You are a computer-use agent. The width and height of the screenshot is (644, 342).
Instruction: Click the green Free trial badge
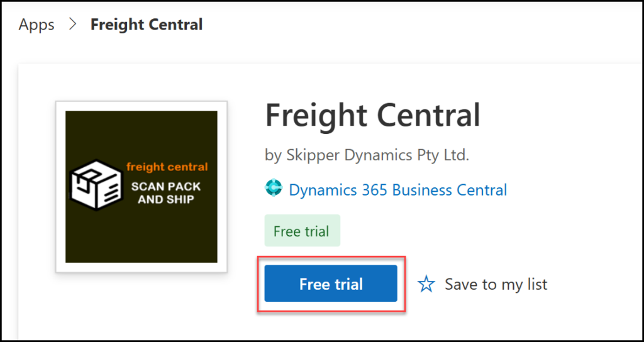click(x=301, y=231)
